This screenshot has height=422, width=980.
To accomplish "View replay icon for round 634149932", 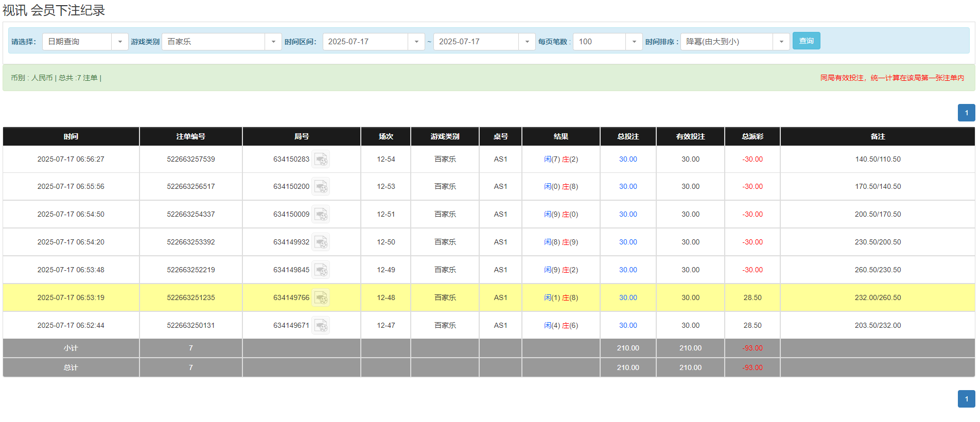I will (x=321, y=242).
